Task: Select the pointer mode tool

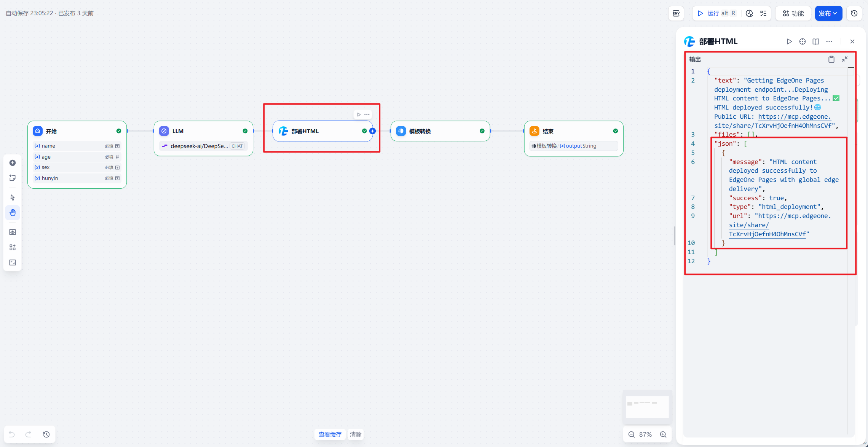Action: [13, 197]
